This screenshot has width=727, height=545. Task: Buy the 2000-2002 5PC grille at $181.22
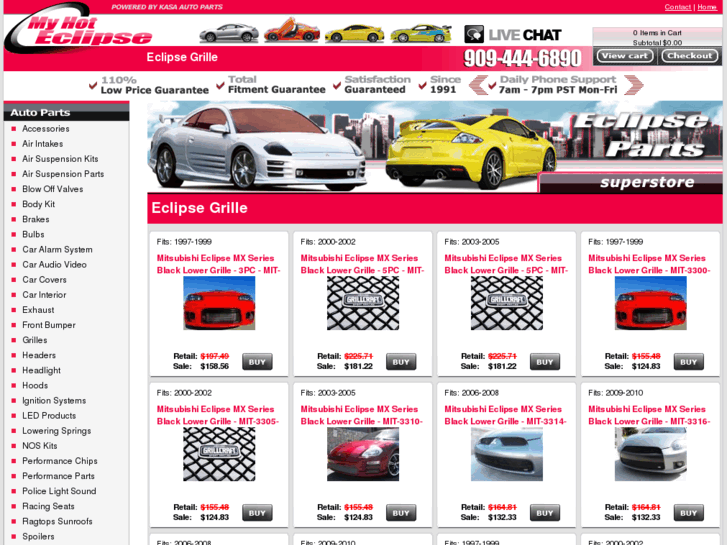click(401, 362)
